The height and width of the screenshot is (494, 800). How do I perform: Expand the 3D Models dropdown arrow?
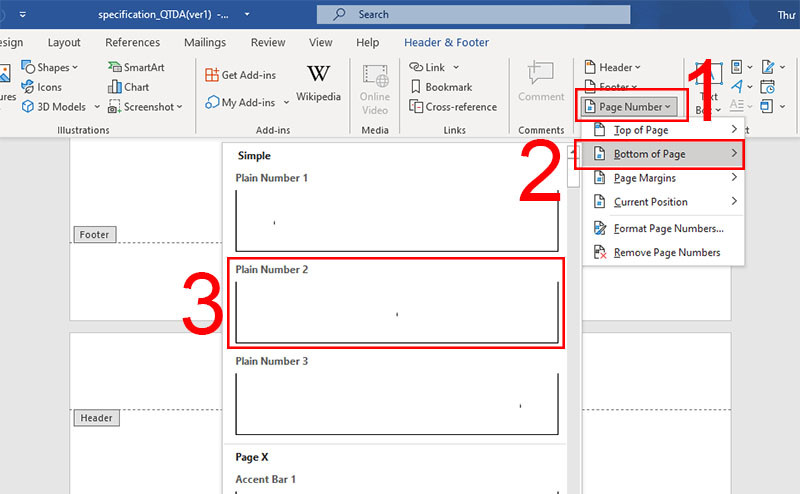click(96, 107)
